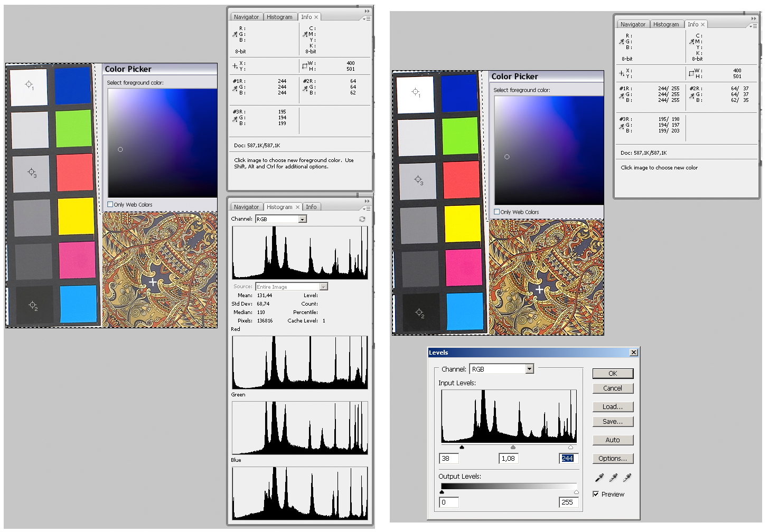Select the gray point eyedropper in Levels
Image resolution: width=769 pixels, height=532 pixels.
613,478
